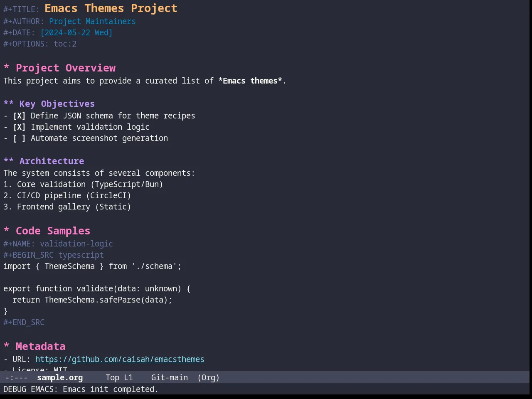Click the 'Project Maintainers' author value

[92, 21]
